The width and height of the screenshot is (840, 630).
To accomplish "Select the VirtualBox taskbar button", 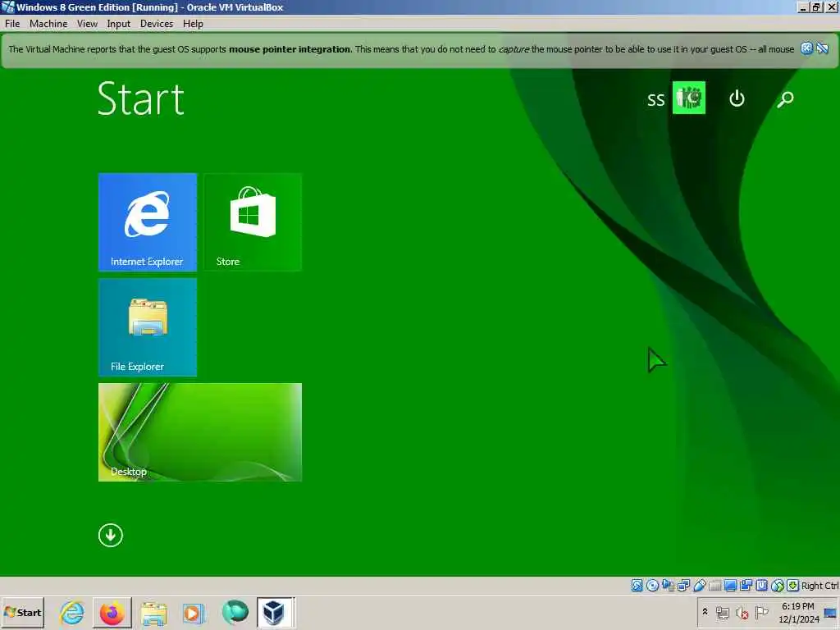I will coord(275,612).
